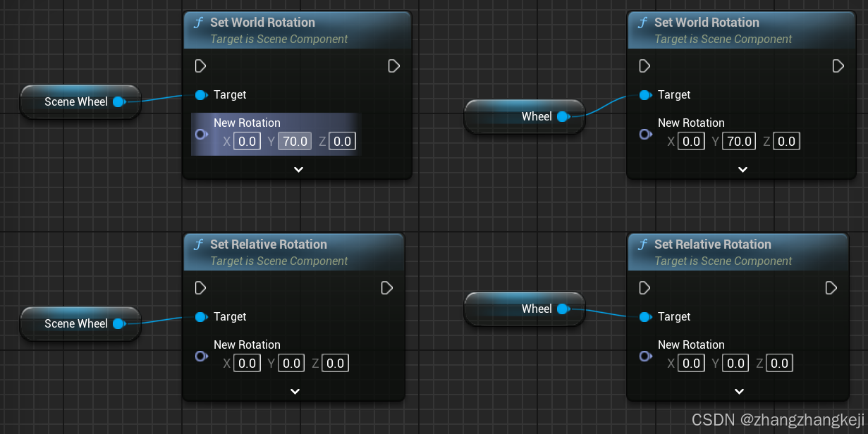Screen dimensions: 868x434
Task: Click exec input pin on Scene Wheel's Set World Rotation
Action: click(200, 66)
